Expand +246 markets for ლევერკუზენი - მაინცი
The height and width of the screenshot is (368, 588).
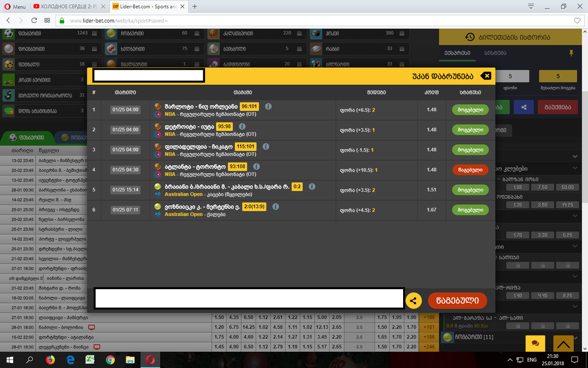(428, 347)
